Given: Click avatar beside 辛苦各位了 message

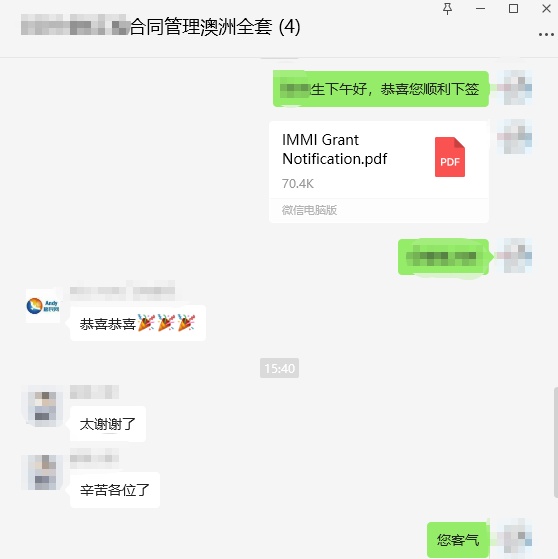Looking at the screenshot, I should coord(42,472).
